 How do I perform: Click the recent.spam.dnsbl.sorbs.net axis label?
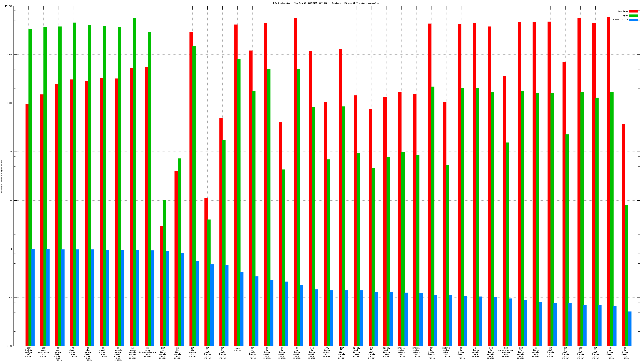118,354
